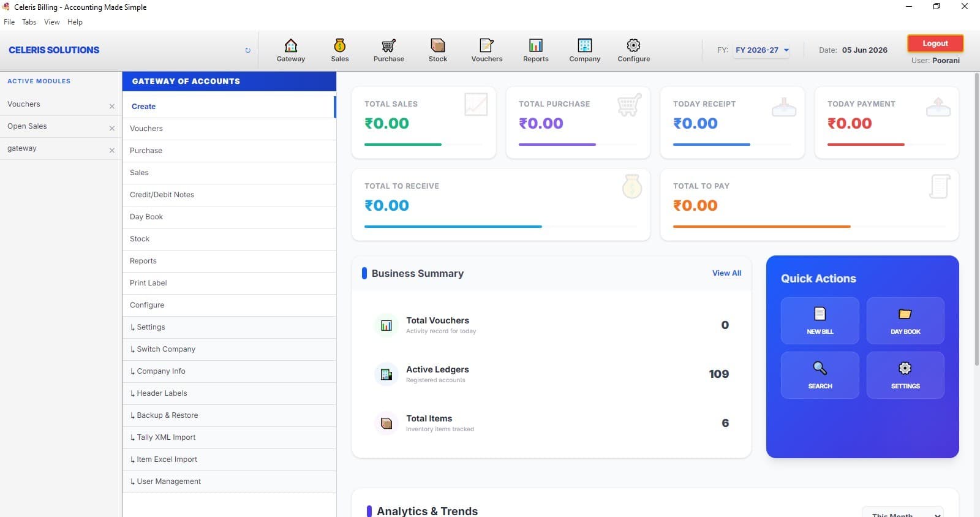Open the Reports chart icon
The width and height of the screenshot is (980, 517).
click(x=536, y=50)
